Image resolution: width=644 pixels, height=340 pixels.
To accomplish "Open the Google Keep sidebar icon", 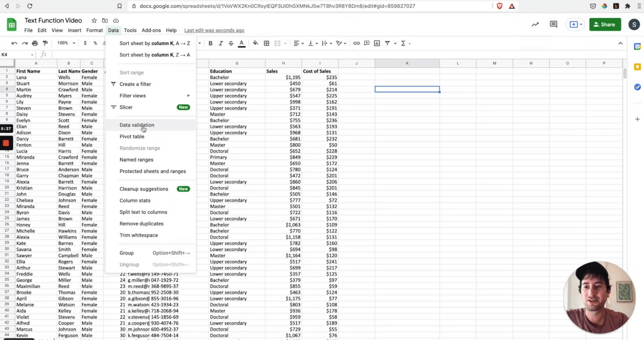I will coord(637,67).
